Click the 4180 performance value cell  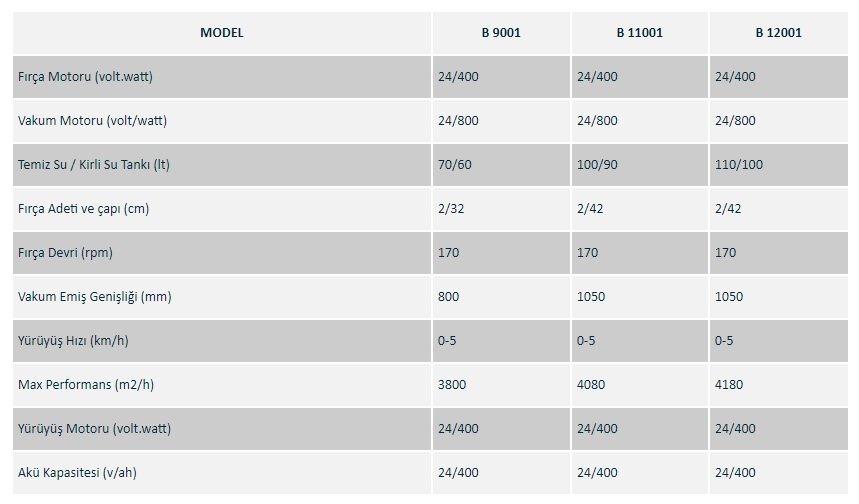(x=778, y=385)
